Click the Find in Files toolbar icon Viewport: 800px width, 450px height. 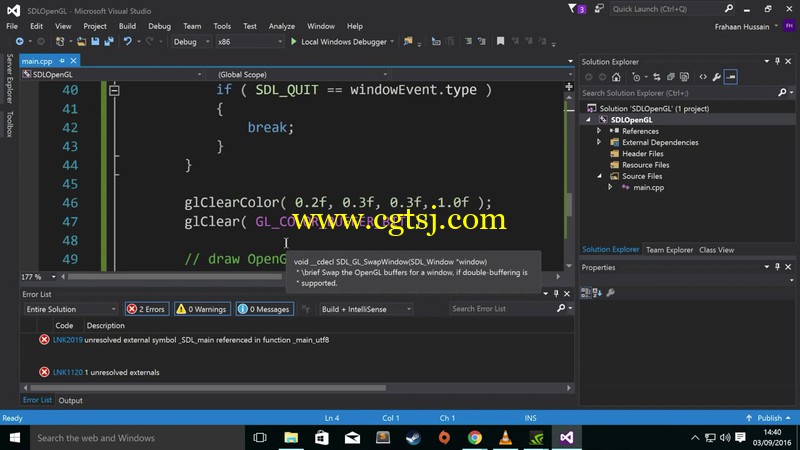pos(408,41)
